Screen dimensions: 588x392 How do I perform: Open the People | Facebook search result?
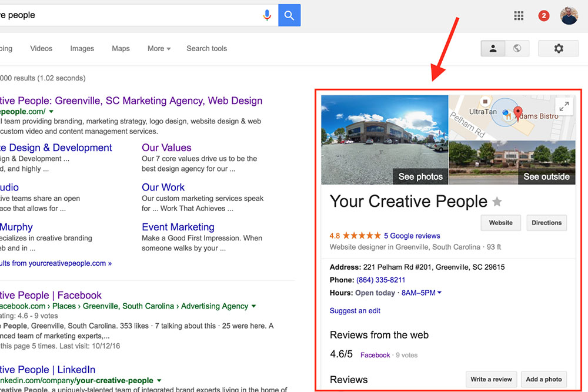click(51, 295)
